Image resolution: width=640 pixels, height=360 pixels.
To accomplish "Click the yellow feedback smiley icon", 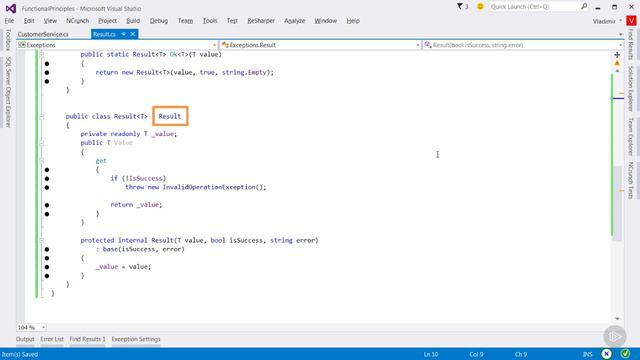I will click(480, 7).
